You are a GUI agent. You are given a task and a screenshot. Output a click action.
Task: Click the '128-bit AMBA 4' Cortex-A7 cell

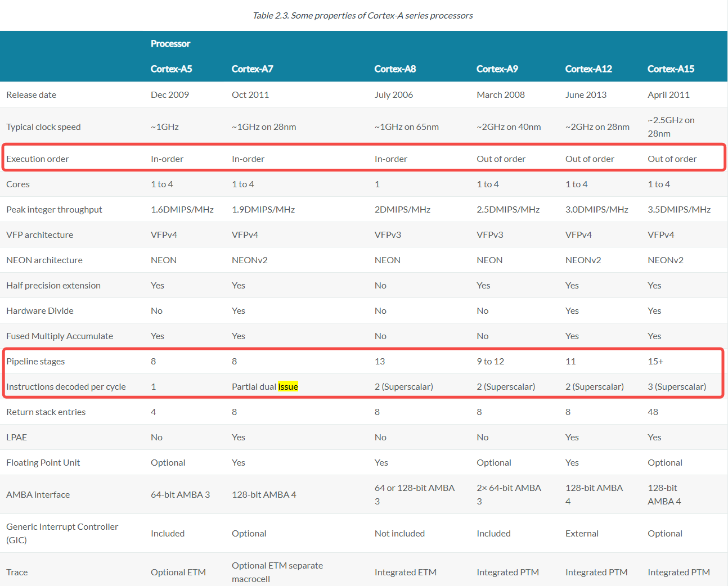pos(264,495)
